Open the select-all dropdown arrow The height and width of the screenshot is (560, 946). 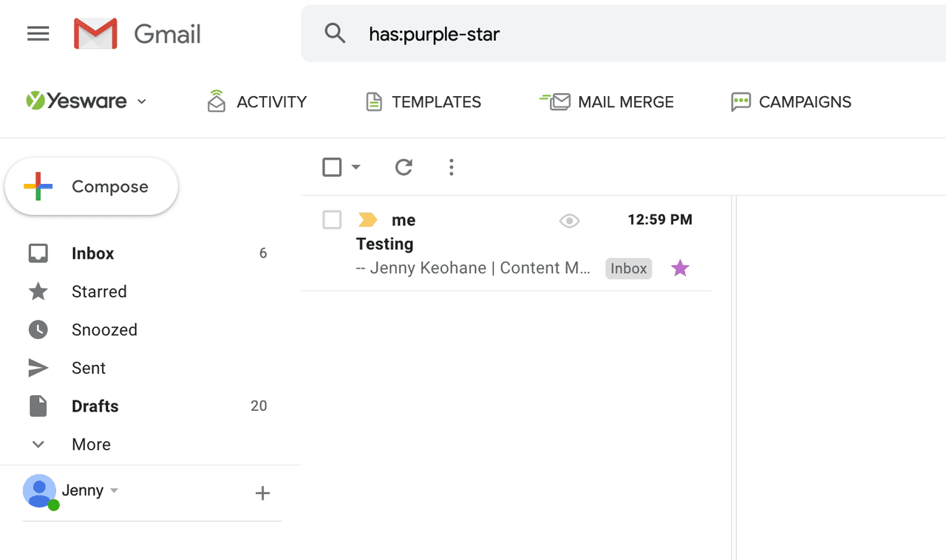356,168
